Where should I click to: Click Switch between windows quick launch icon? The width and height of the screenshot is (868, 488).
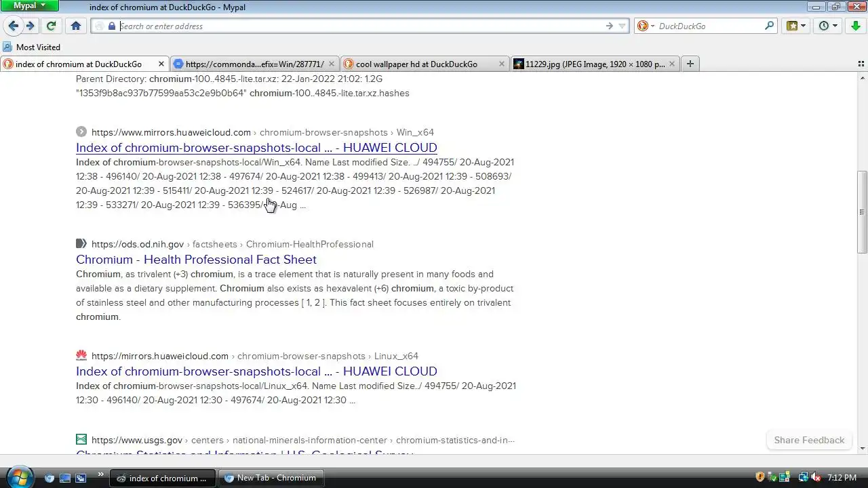click(x=81, y=478)
